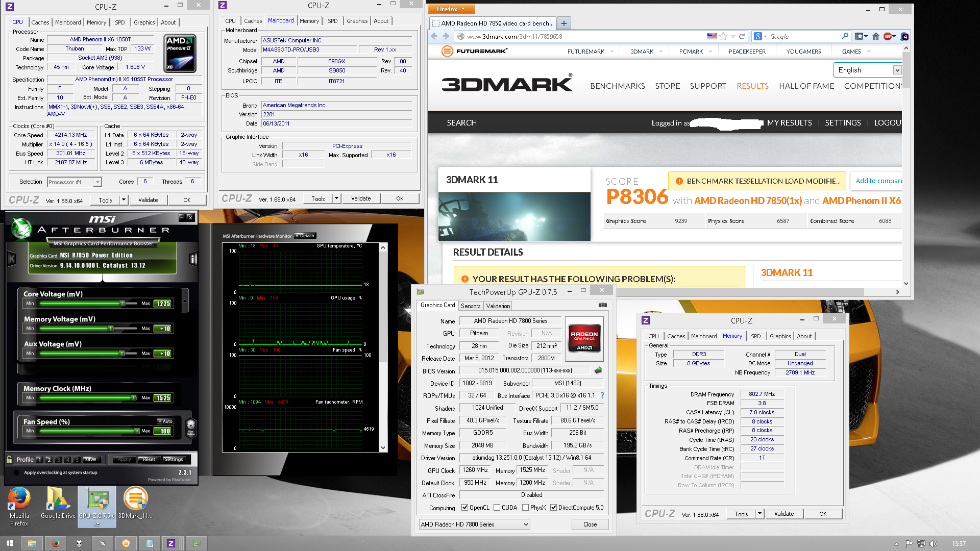Open Firefox bookmarks menu button
Viewport: 980px width, 551px height.
(861, 36)
